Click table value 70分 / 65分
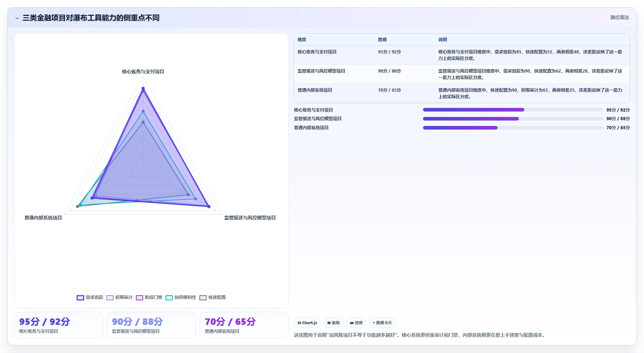This screenshot has height=353, width=644. coord(389,90)
